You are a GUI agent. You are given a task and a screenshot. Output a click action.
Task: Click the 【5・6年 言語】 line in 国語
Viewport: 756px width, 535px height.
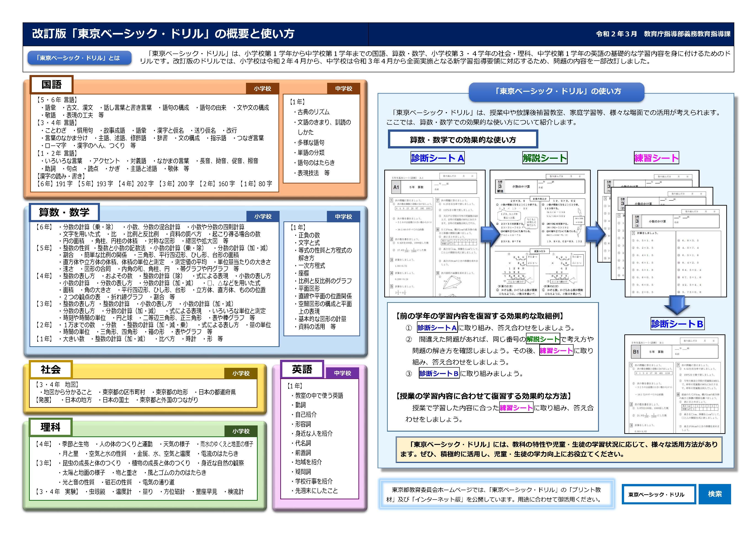57,99
